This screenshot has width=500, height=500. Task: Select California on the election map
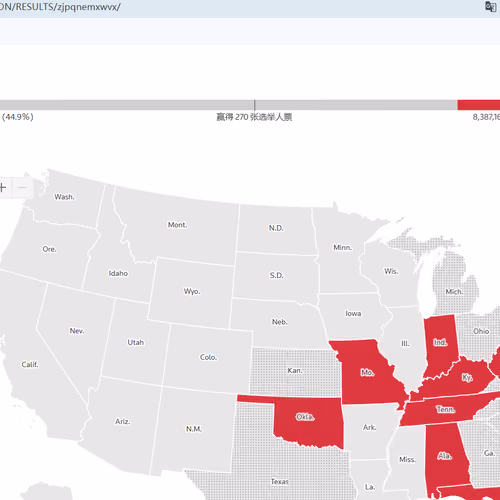pyautogui.click(x=30, y=365)
